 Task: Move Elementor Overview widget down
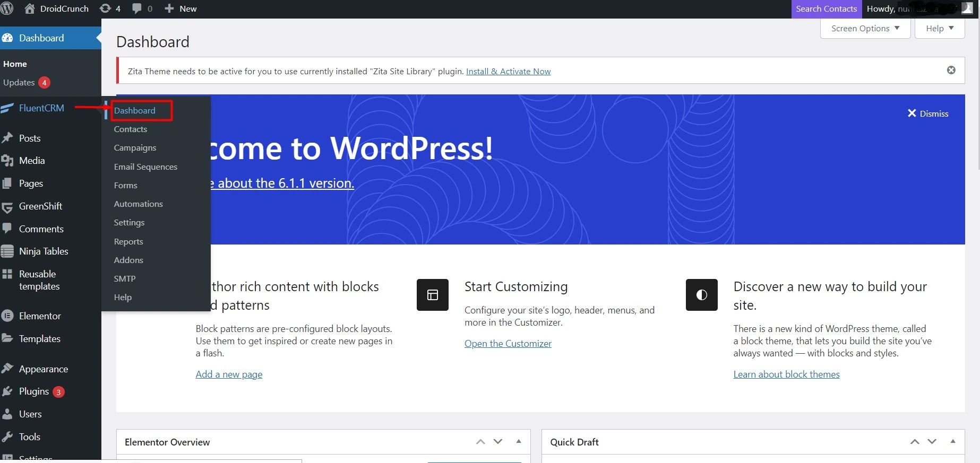pos(498,442)
